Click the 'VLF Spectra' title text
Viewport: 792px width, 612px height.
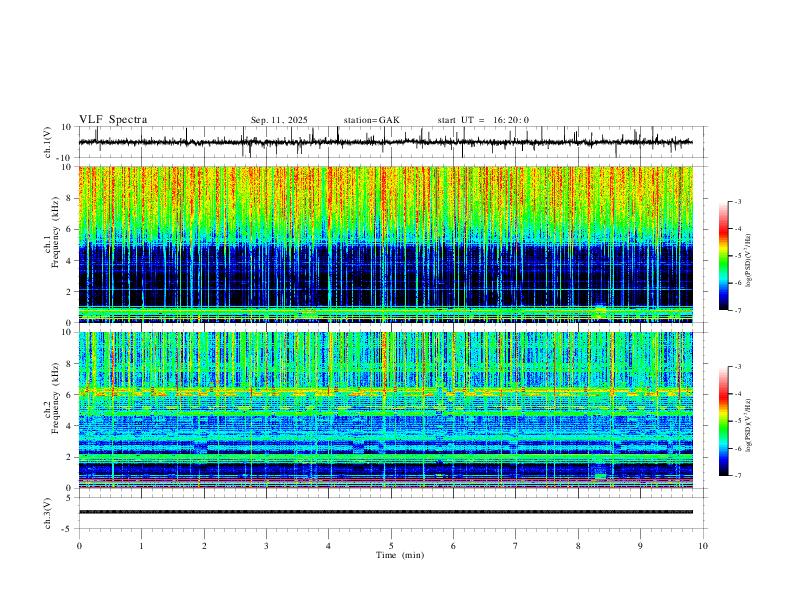click(113, 120)
